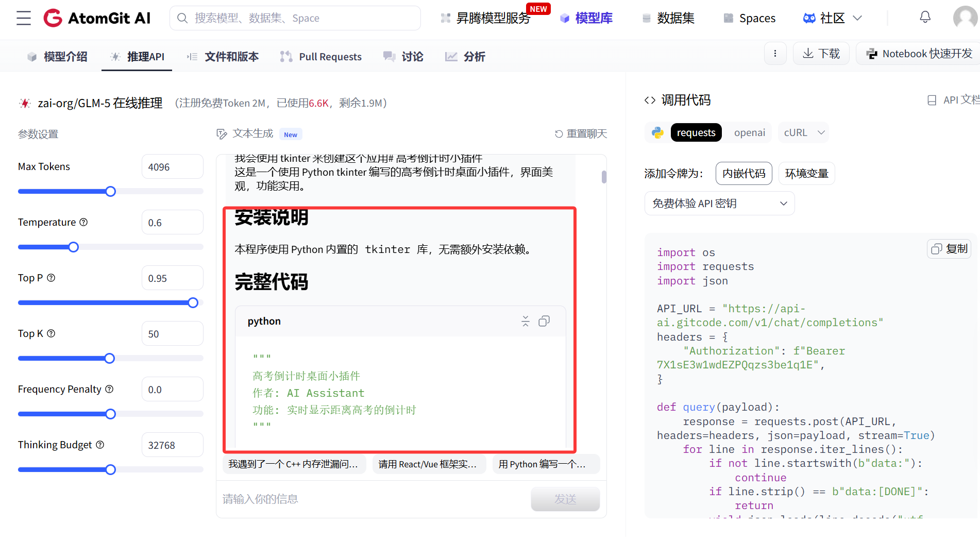Screen dimensions: 980x541
Task: Switch token mode to 环境变量
Action: [806, 173]
